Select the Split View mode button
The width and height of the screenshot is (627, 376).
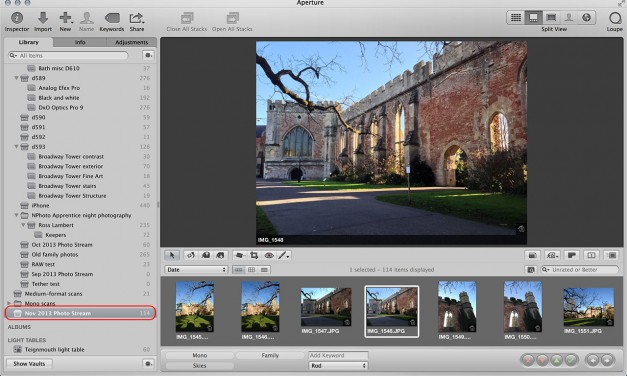(533, 17)
